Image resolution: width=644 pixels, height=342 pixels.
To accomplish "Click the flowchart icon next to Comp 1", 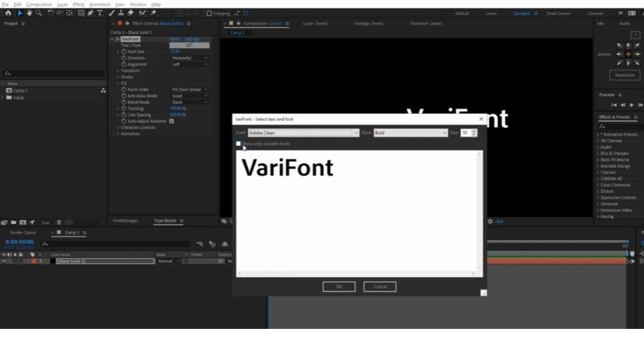I will tap(103, 90).
